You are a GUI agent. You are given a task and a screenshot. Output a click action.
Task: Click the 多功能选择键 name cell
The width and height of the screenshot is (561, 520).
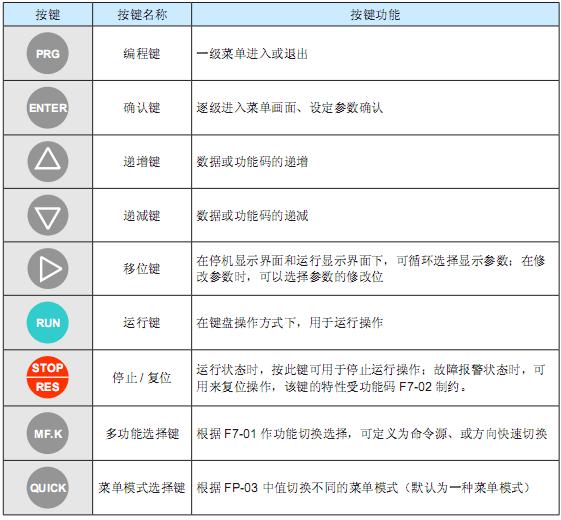point(142,433)
